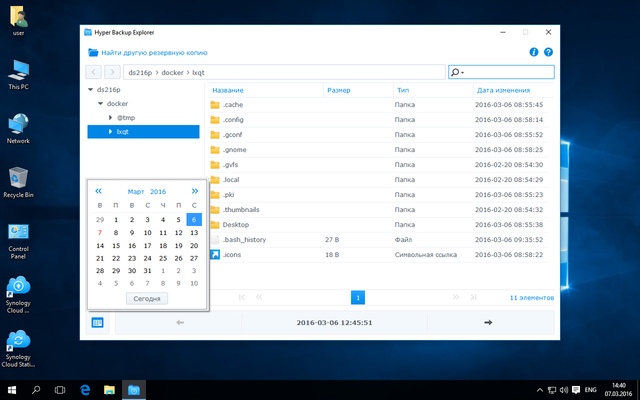Click the Desktop folder icon
The height and width of the screenshot is (400, 640).
pos(214,224)
